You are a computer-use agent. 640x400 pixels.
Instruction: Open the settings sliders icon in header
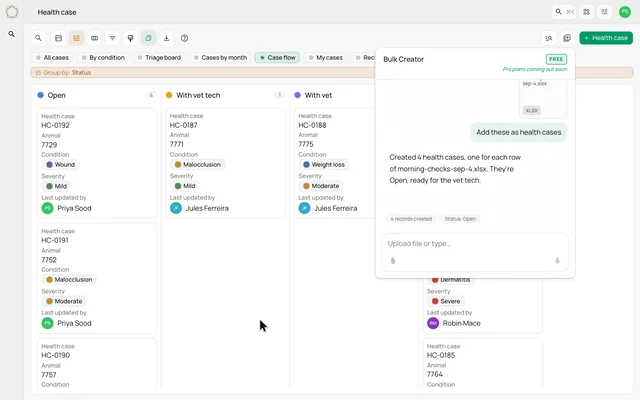(604, 12)
